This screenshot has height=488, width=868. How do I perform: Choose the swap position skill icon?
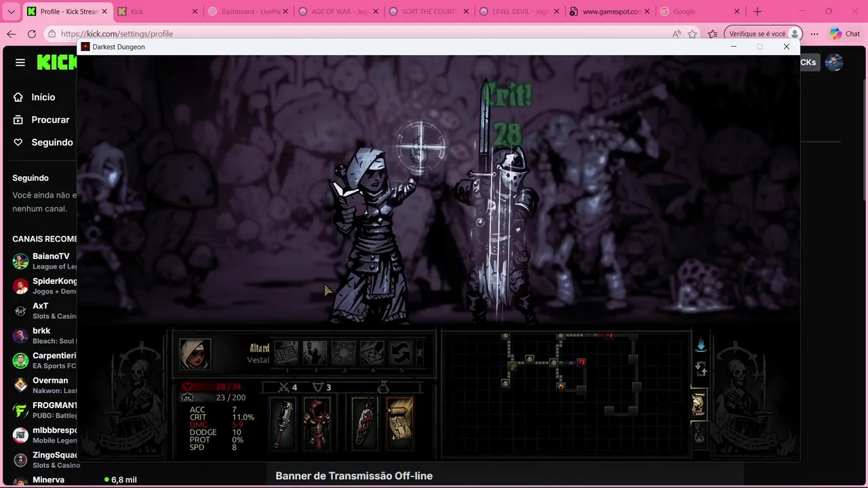coord(400,353)
